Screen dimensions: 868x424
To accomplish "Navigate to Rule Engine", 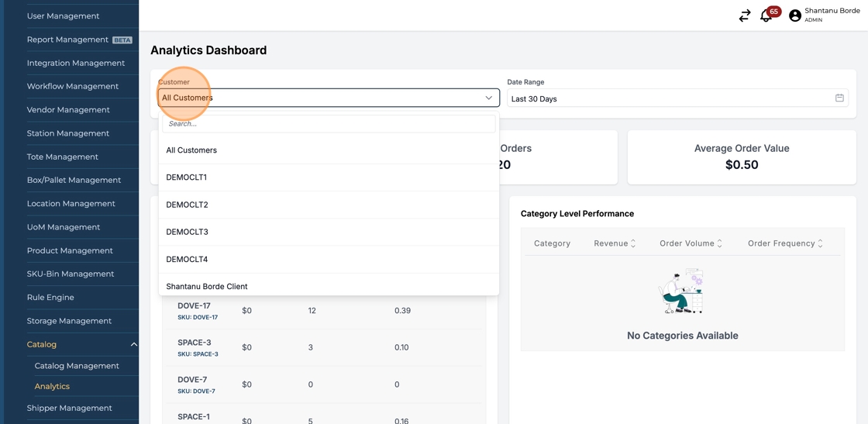I will pyautogui.click(x=50, y=298).
